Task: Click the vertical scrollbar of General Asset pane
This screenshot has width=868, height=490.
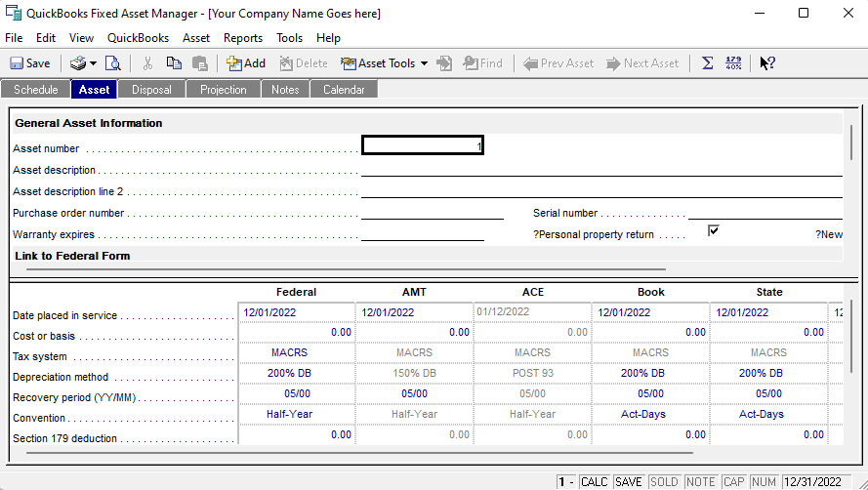Action: (851, 143)
